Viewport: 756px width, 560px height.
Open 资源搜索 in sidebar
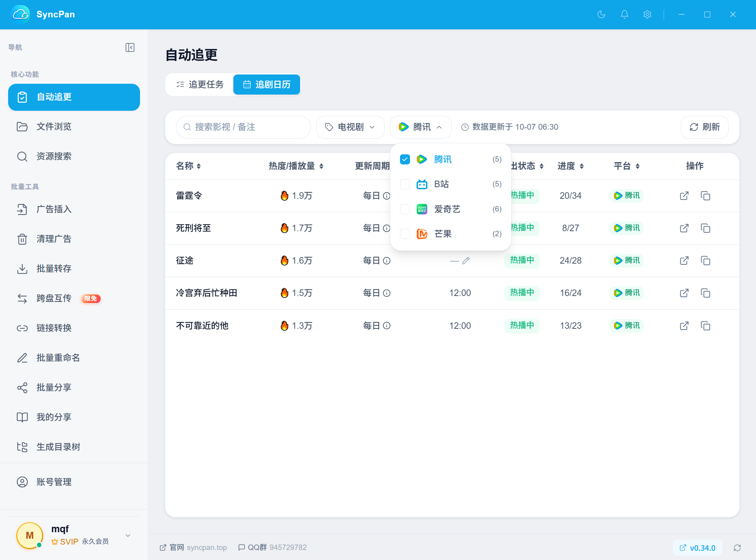74,156
